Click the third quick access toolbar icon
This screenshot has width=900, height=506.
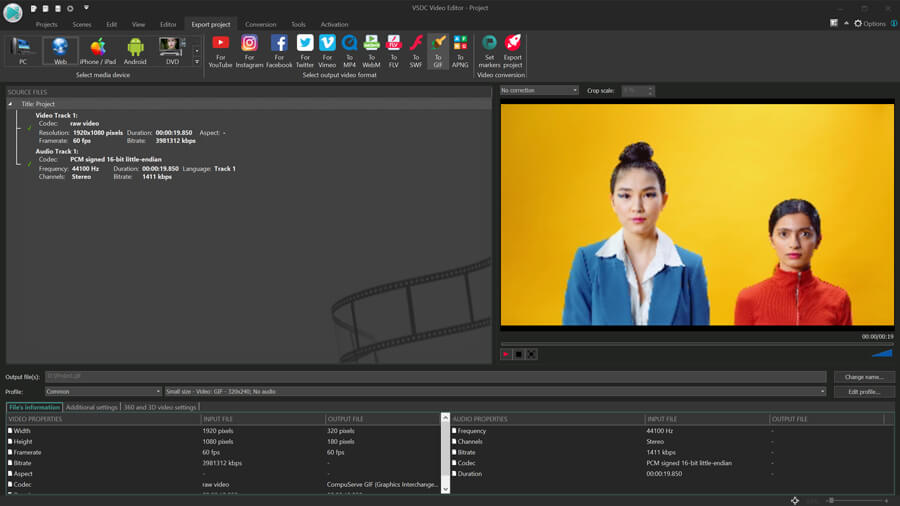click(58, 9)
